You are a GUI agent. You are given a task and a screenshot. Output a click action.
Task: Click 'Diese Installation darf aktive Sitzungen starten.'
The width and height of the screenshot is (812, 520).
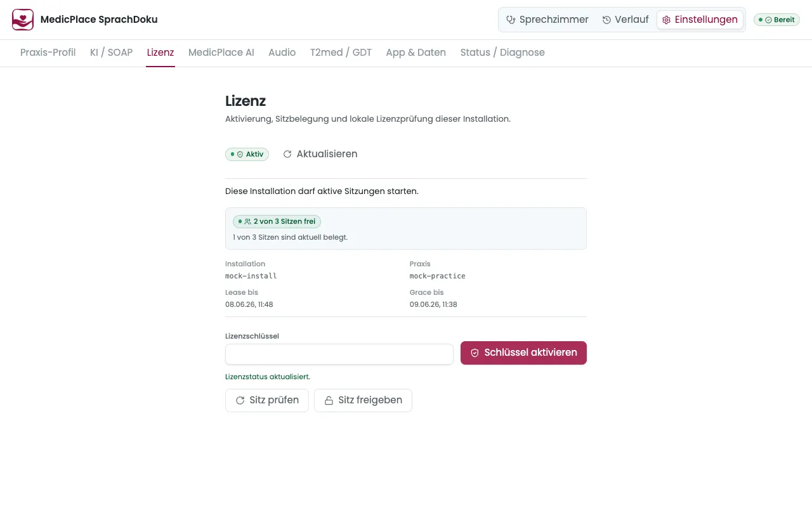tap(322, 191)
